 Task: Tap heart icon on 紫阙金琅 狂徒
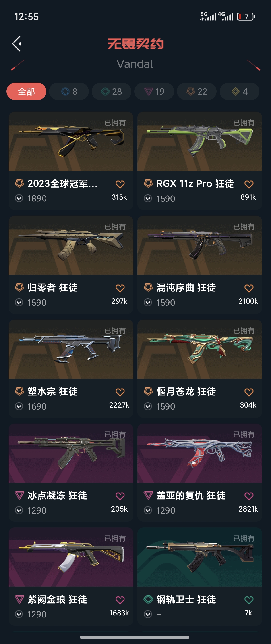point(120,600)
